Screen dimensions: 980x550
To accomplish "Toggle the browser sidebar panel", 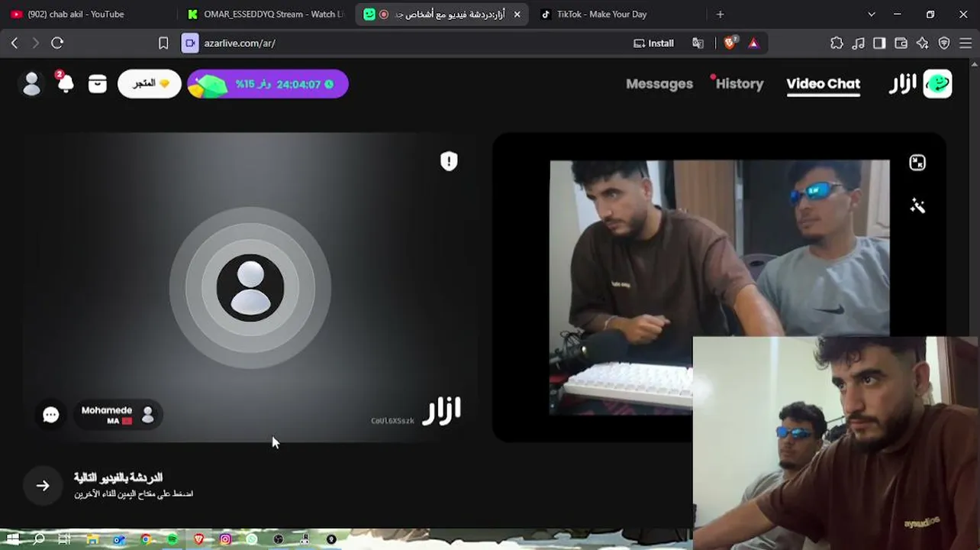I will pos(879,44).
